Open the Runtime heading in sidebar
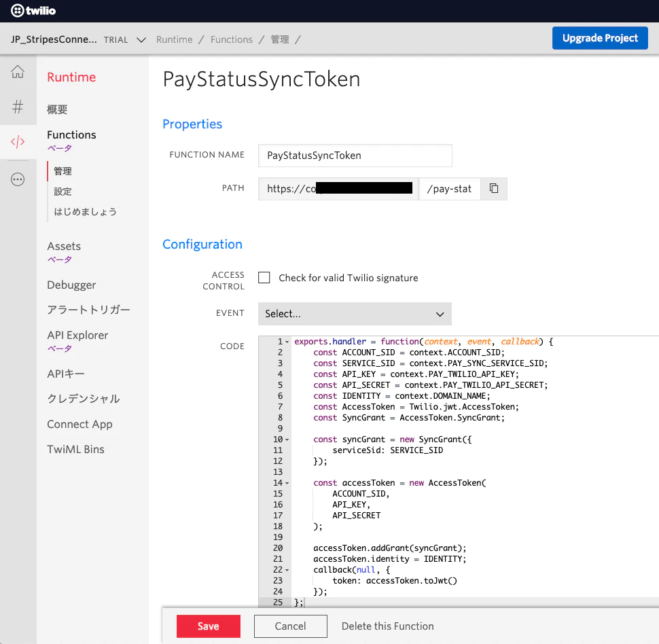The image size is (659, 644). 71,77
